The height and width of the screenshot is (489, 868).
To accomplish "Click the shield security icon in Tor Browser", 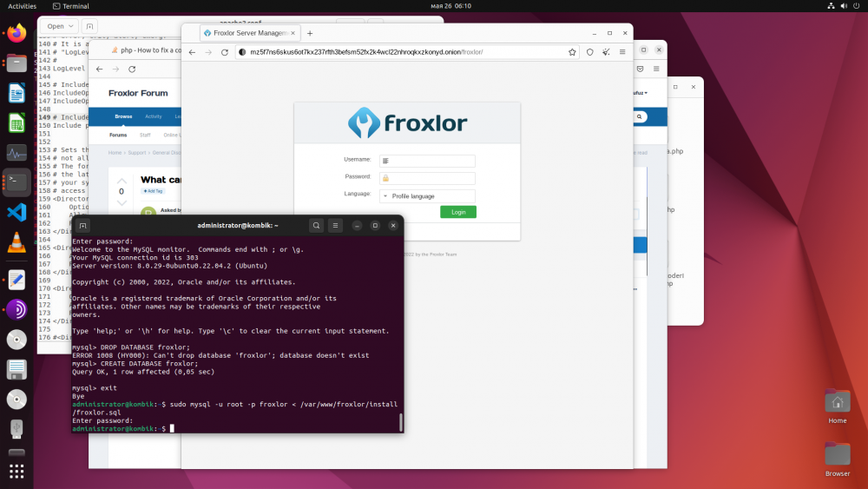I will (589, 52).
